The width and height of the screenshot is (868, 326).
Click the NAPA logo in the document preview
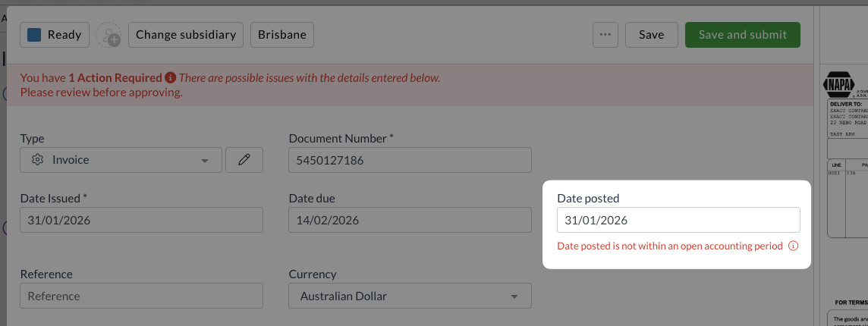point(838,84)
